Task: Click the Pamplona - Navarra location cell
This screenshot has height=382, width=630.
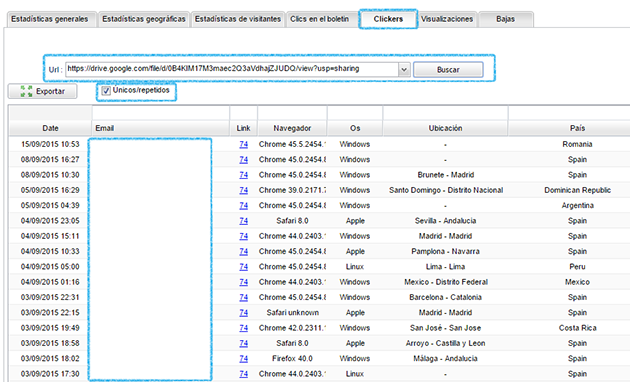Action: click(x=445, y=251)
